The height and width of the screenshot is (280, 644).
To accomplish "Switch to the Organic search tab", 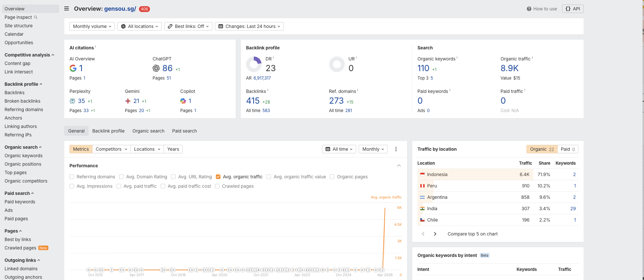I will tap(148, 131).
